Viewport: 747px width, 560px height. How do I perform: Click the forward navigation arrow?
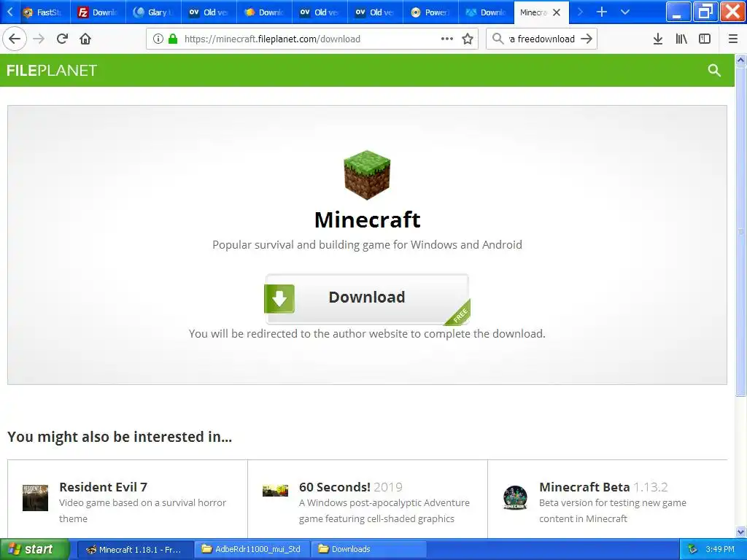[39, 39]
